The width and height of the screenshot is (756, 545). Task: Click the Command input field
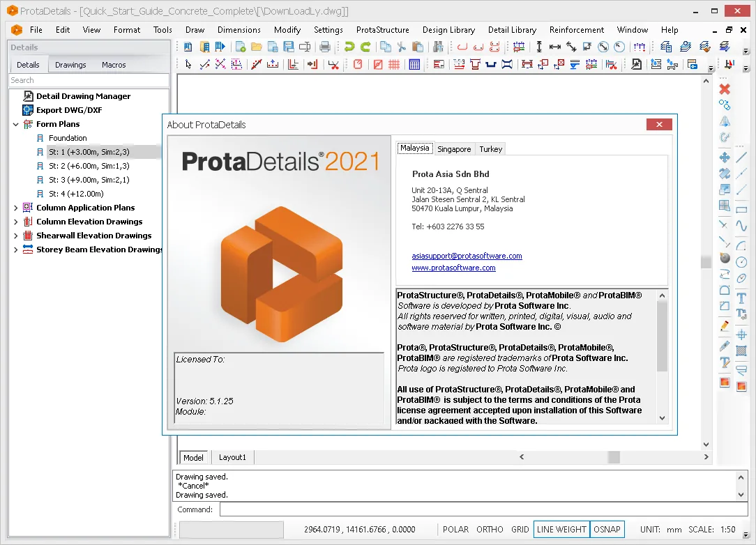point(483,509)
